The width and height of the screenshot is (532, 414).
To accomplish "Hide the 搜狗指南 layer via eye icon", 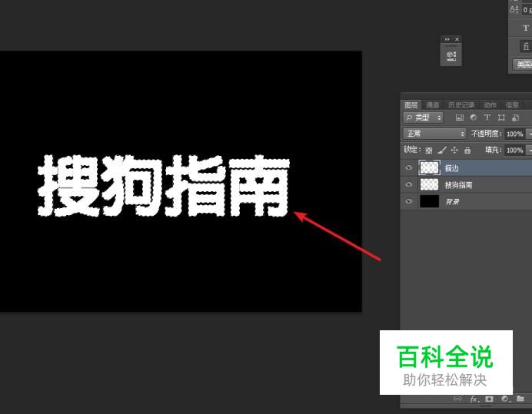I will [409, 184].
